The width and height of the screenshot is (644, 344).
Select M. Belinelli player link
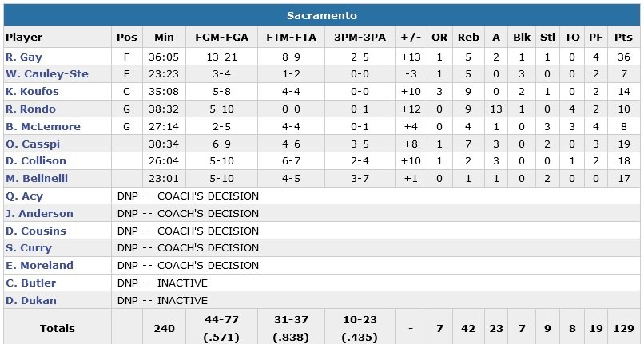(37, 179)
